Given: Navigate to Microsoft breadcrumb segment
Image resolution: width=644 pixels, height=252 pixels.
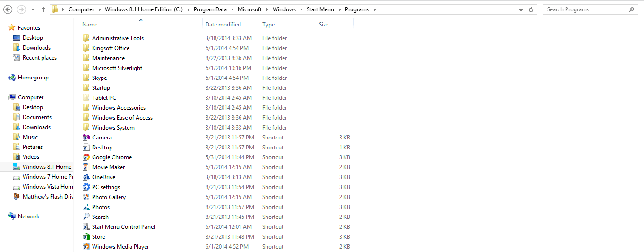Looking at the screenshot, I should [249, 9].
